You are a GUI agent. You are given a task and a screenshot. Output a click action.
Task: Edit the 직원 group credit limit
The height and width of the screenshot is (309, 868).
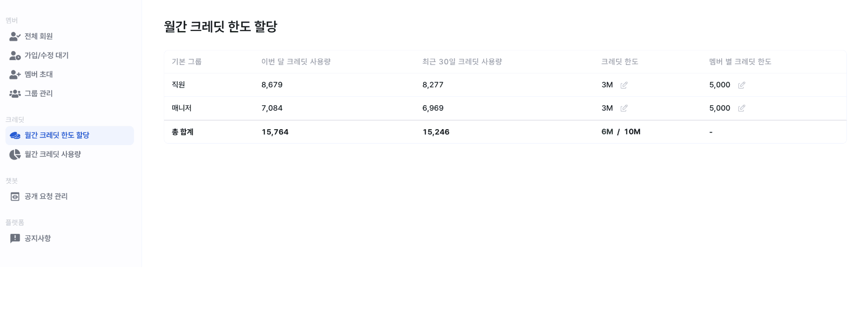coord(624,85)
